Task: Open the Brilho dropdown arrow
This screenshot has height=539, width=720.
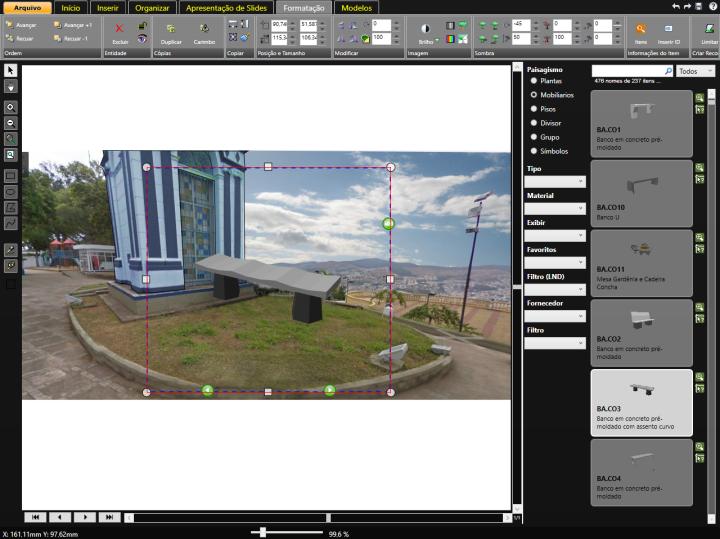Action: (x=437, y=41)
